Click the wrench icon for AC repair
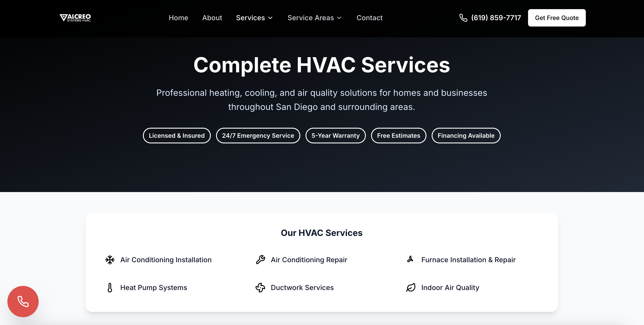This screenshot has height=325, width=644. pos(260,260)
